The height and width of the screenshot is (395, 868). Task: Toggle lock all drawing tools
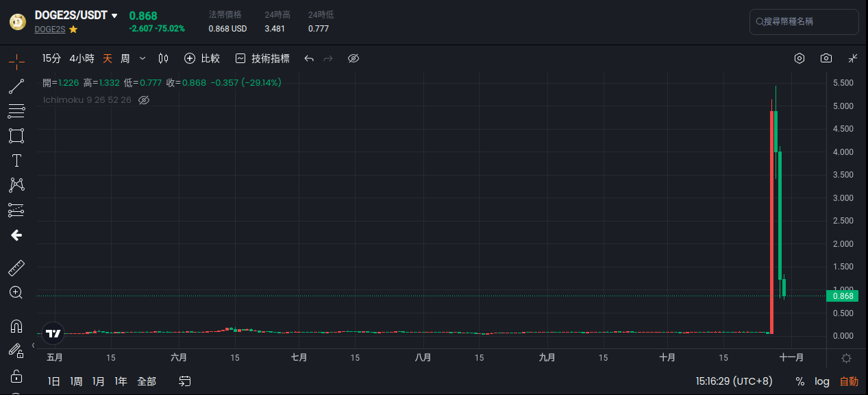[16, 376]
